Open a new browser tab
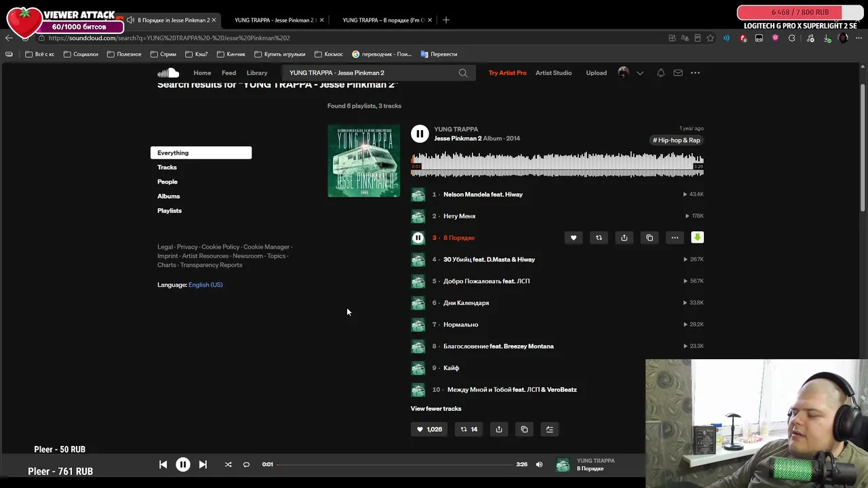This screenshot has height=488, width=868. 446,20
